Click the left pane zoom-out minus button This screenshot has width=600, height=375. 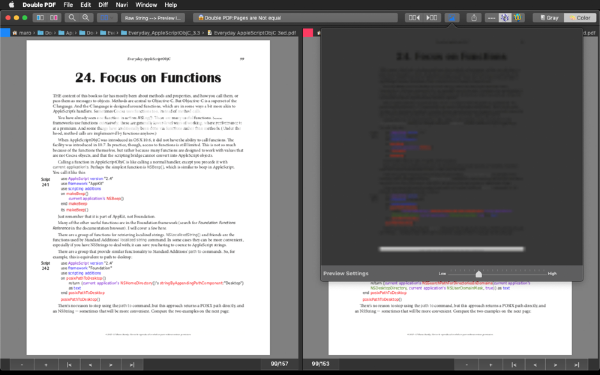(x=22, y=365)
